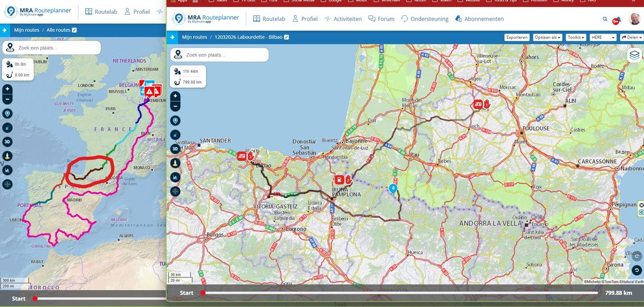Expand the Toolkit dropdown
Screen dimensions: 644x307
click(x=576, y=37)
